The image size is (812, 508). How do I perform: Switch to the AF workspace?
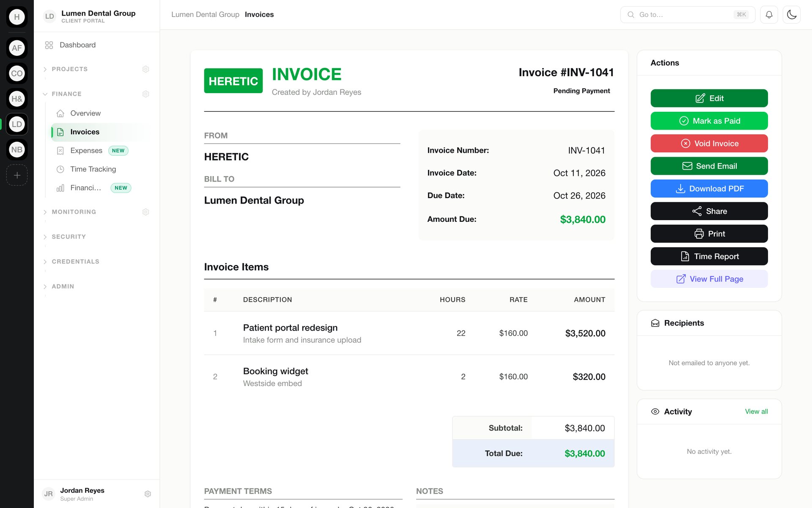coord(17,48)
